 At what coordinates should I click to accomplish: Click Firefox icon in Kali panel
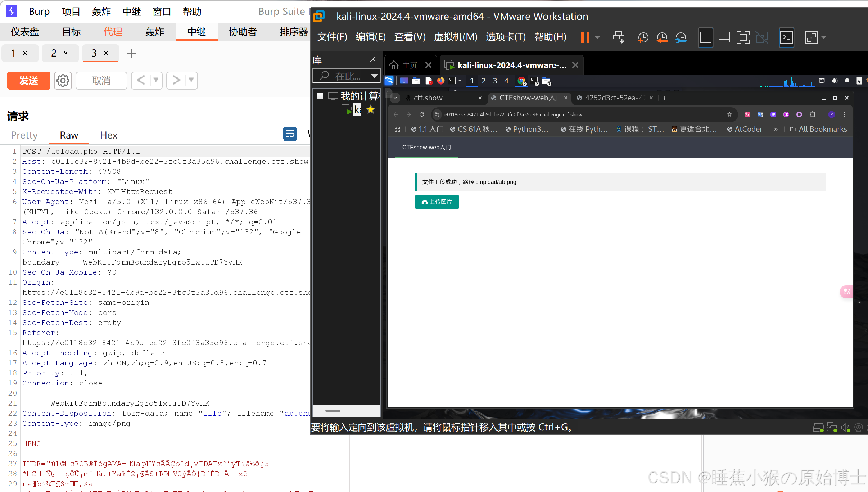tap(440, 81)
